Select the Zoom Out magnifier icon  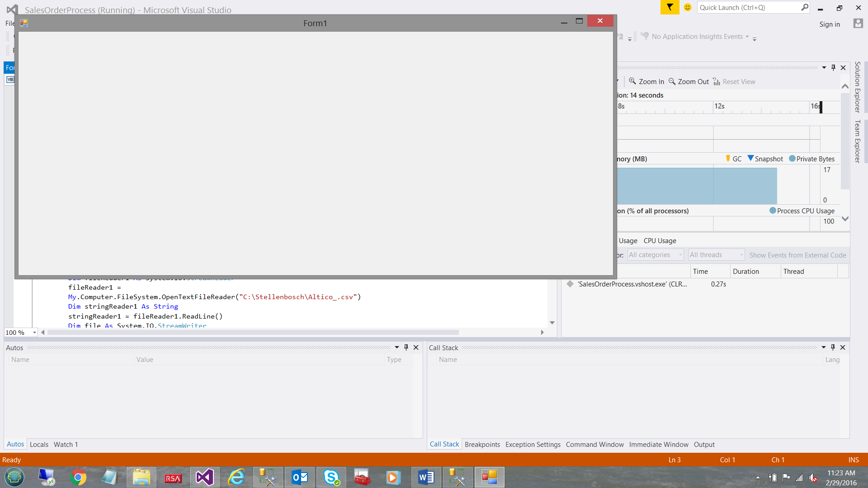(672, 81)
